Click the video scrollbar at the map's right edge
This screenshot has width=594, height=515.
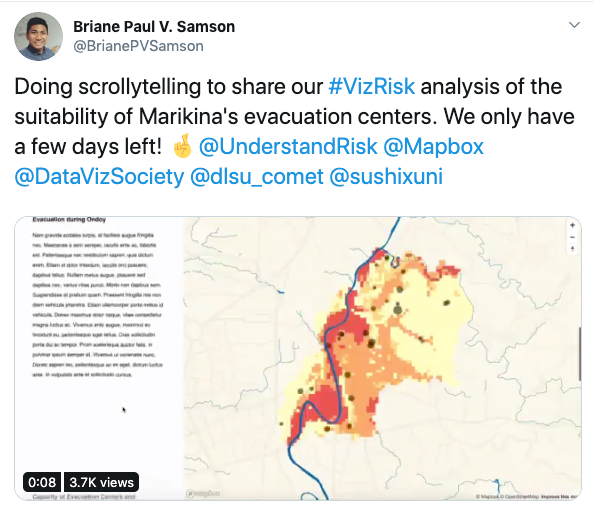pos(580,354)
